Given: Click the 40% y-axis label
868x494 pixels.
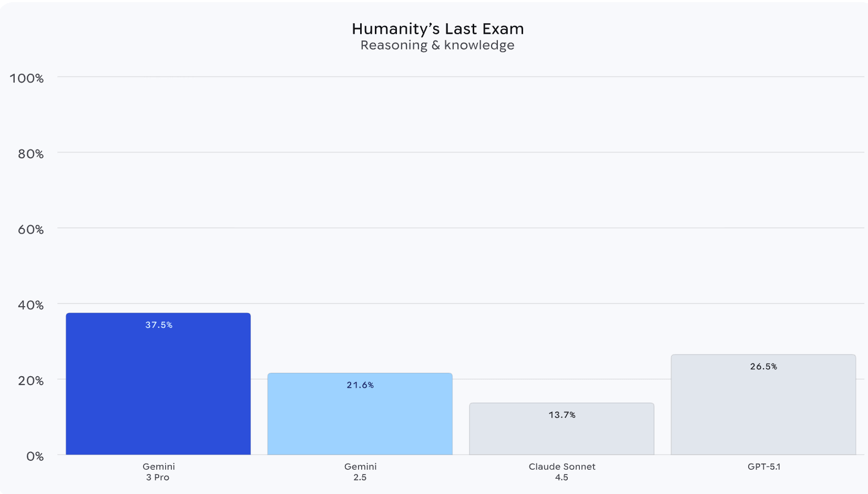Looking at the screenshot, I should point(30,305).
